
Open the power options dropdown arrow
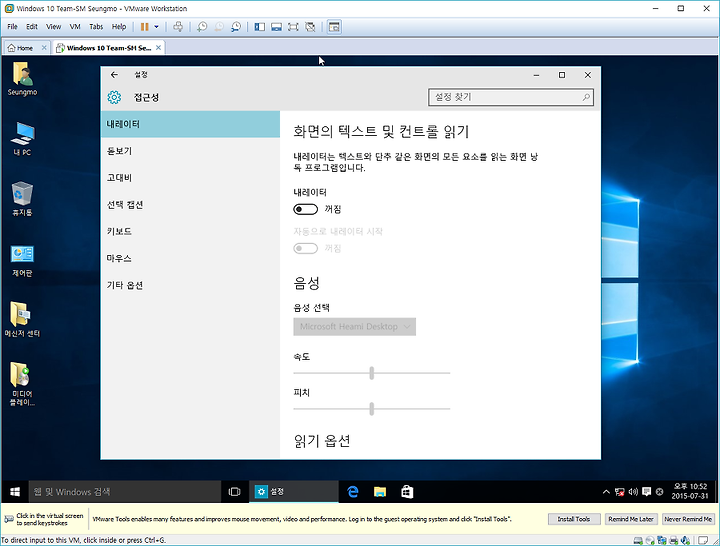[x=157, y=27]
